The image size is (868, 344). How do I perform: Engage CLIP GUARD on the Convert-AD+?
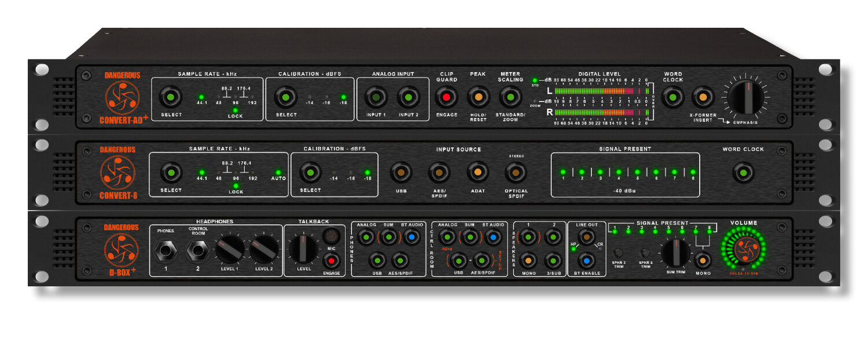click(x=447, y=98)
